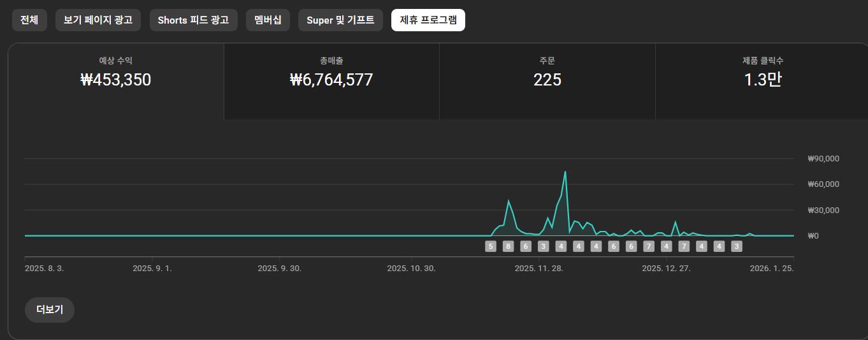This screenshot has height=340, width=868.
Task: Open the first marker labeled 3
Action: point(543,246)
